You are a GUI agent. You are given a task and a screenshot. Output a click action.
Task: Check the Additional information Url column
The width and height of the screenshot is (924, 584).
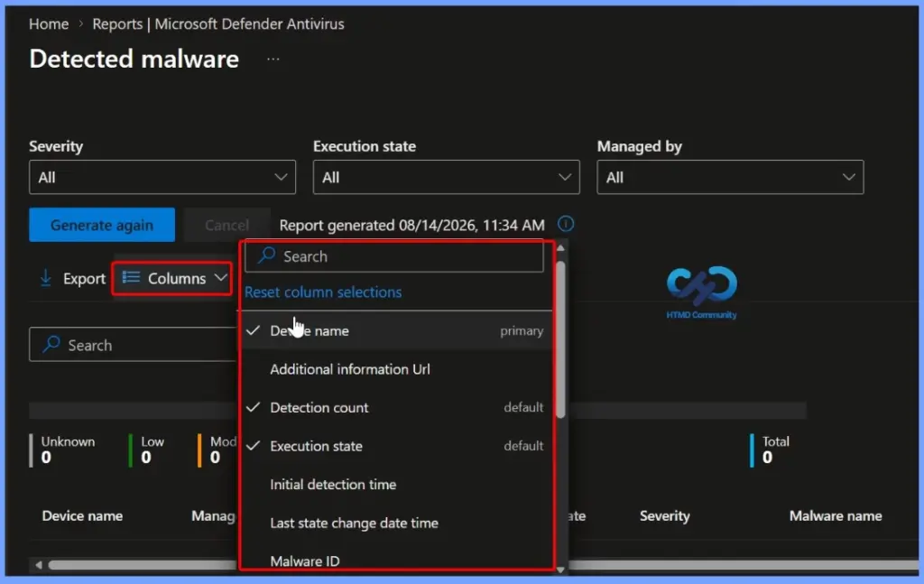[395, 369]
